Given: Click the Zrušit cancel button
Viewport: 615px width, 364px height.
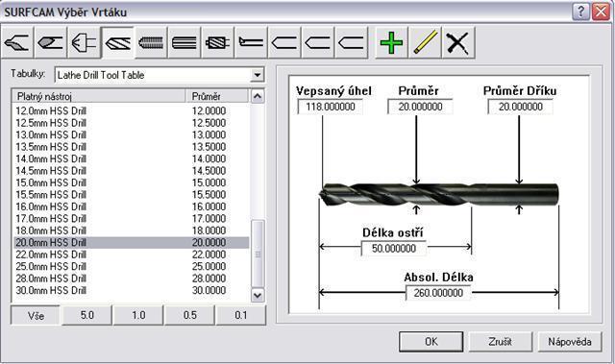Looking at the screenshot, I should [x=500, y=342].
